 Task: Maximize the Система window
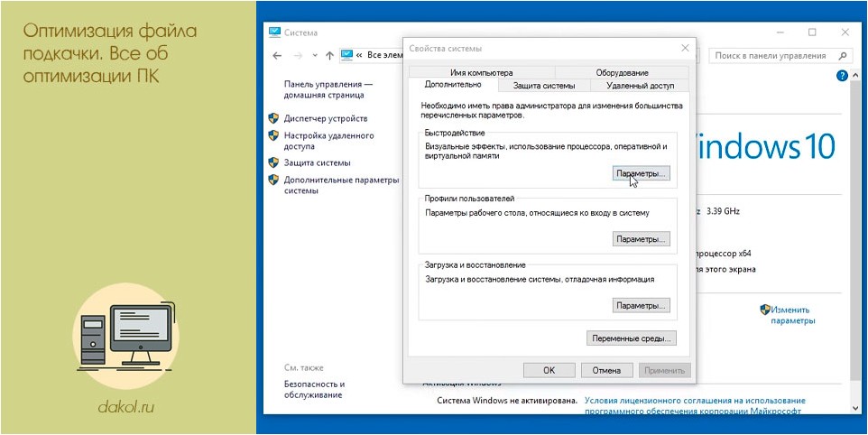pyautogui.click(x=812, y=32)
